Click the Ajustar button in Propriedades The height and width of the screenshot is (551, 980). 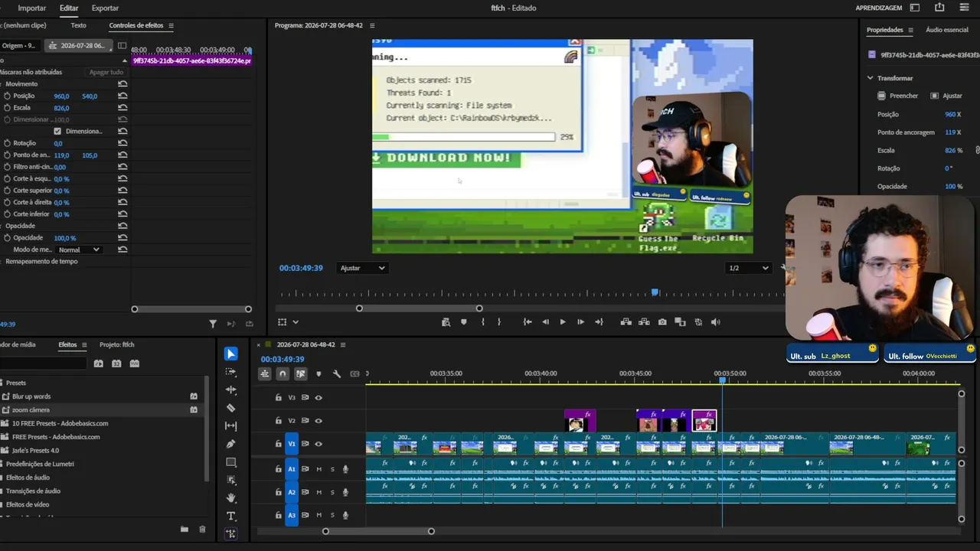point(946,96)
